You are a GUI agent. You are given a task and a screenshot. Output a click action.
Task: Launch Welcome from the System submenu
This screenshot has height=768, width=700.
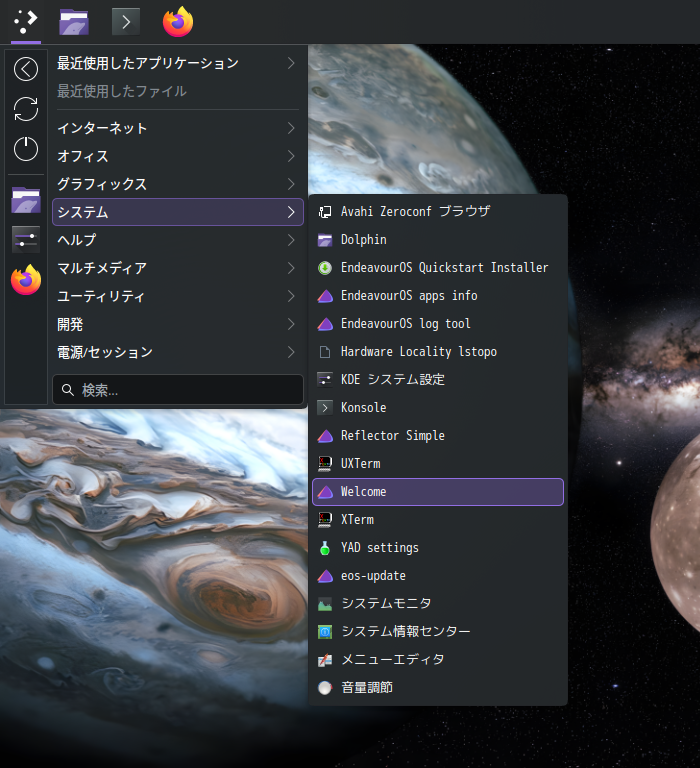pos(438,492)
